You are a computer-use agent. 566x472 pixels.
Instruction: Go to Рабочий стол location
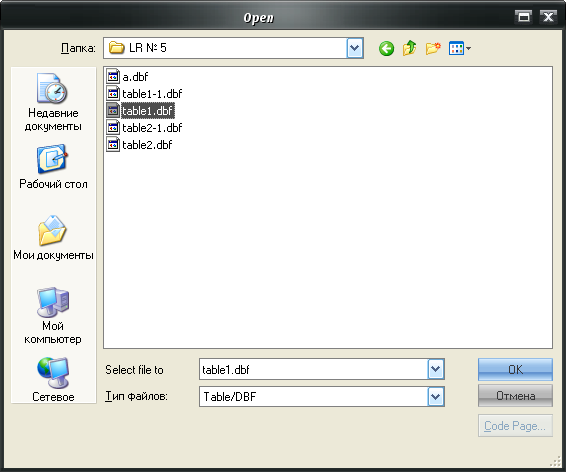coord(53,167)
